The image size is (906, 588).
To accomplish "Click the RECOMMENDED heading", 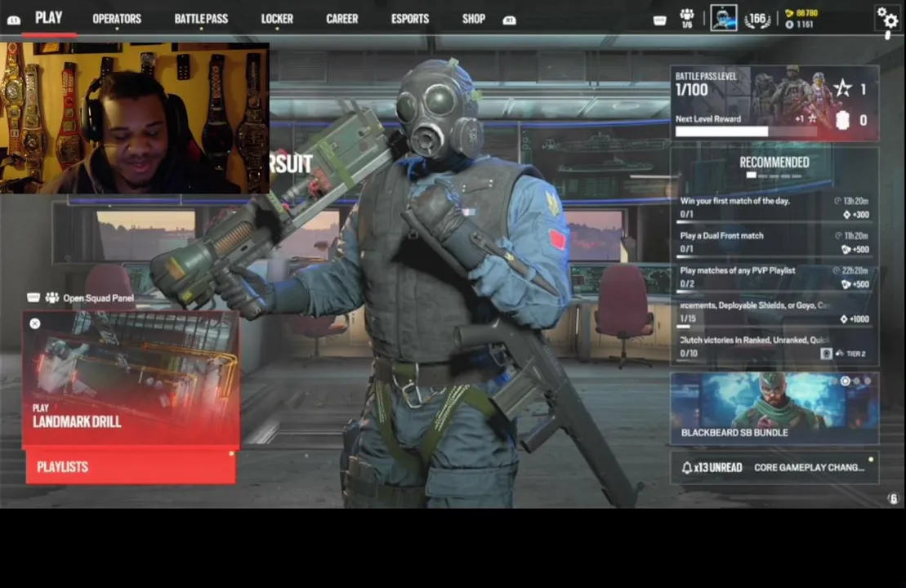I will [x=774, y=163].
